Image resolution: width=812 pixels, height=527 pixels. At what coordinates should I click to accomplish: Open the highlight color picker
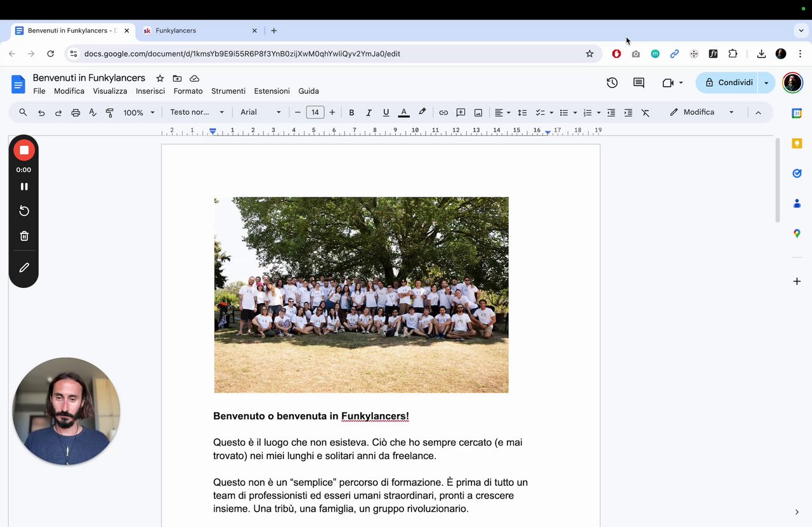422,112
